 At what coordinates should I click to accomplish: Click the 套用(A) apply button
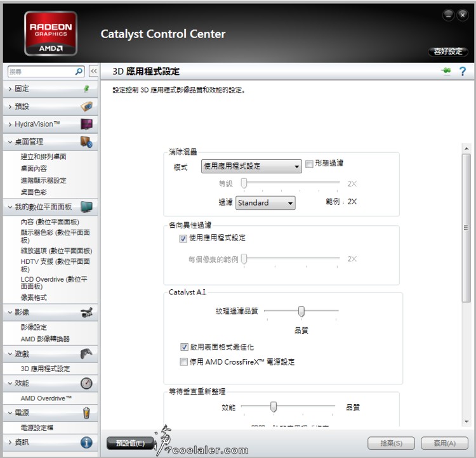[444, 443]
